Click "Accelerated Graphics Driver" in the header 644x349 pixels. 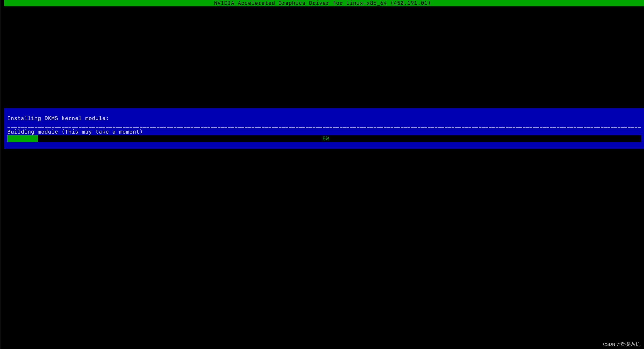pos(283,3)
